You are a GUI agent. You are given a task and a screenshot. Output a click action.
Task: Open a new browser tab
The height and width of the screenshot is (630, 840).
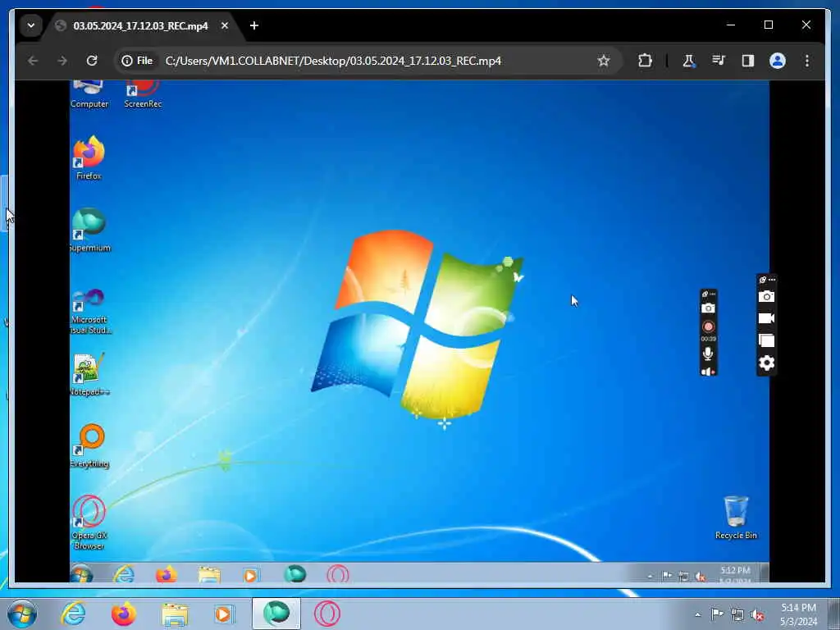(x=254, y=25)
